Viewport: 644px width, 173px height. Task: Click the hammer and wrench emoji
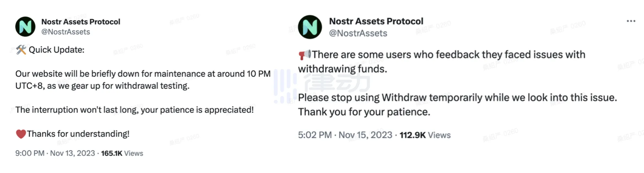pos(21,50)
